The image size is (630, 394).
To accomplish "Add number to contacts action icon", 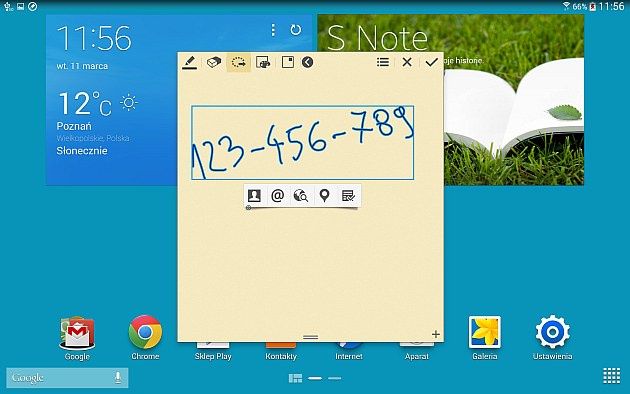I will [254, 196].
